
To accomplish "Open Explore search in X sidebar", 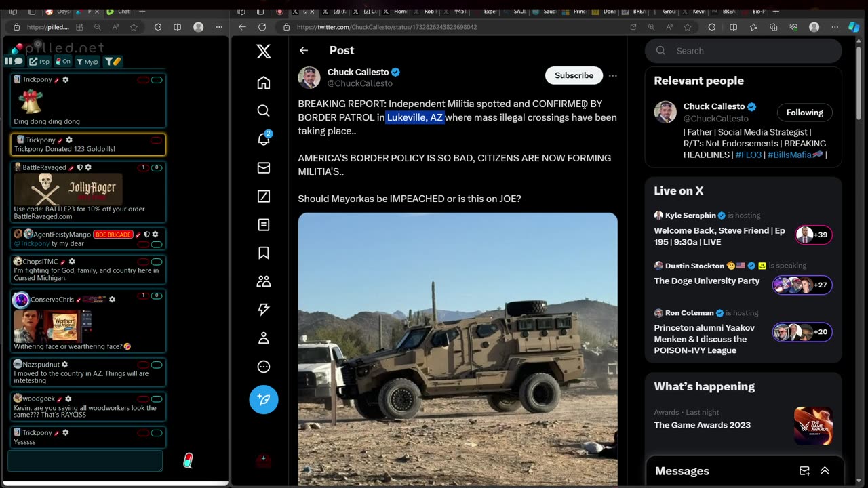I will click(x=264, y=110).
